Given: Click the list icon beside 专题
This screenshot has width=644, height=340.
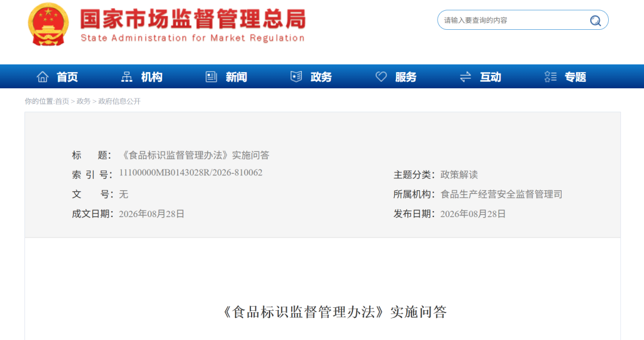Looking at the screenshot, I should tap(550, 77).
